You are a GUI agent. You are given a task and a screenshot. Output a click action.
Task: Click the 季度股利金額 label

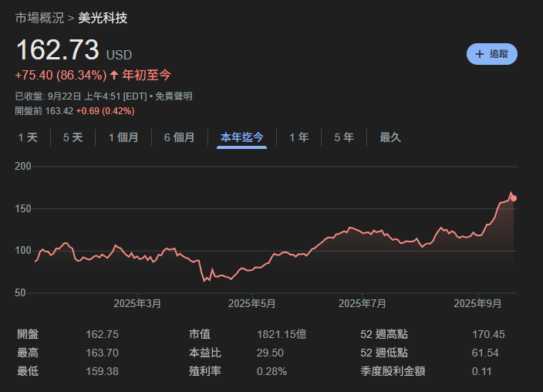pos(393,371)
